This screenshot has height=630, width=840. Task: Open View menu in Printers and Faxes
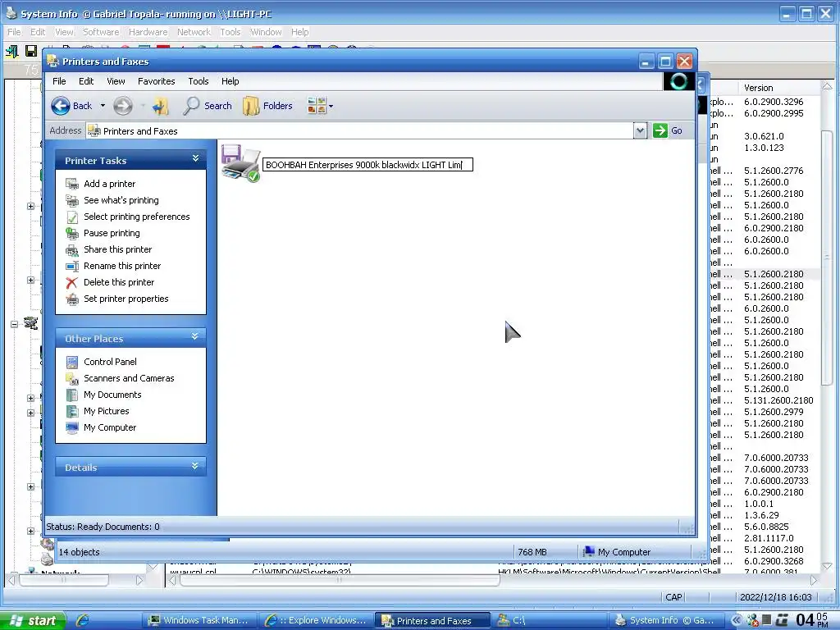116,81
